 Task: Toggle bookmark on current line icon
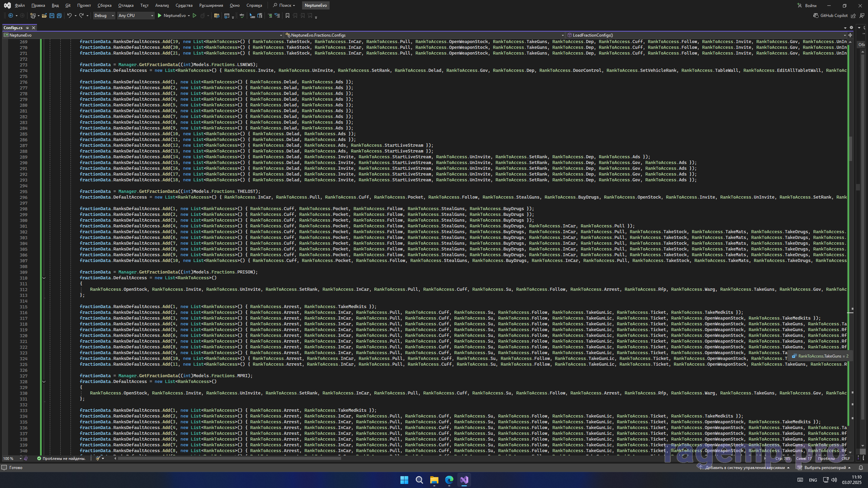(x=288, y=16)
